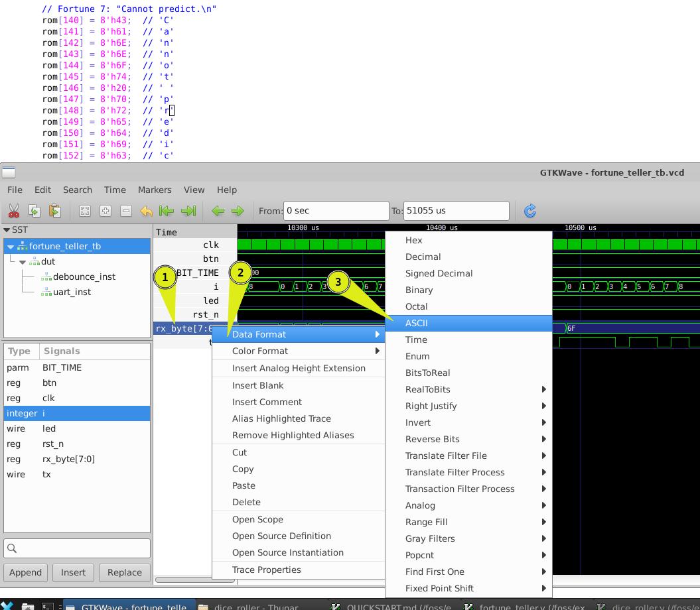Open the Markers menu
The width and height of the screenshot is (700, 610).
click(x=155, y=190)
